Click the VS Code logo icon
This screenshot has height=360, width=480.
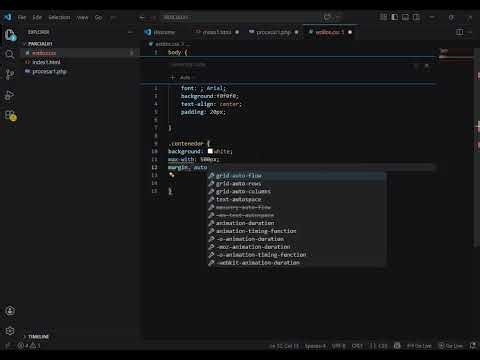[x=7, y=17]
